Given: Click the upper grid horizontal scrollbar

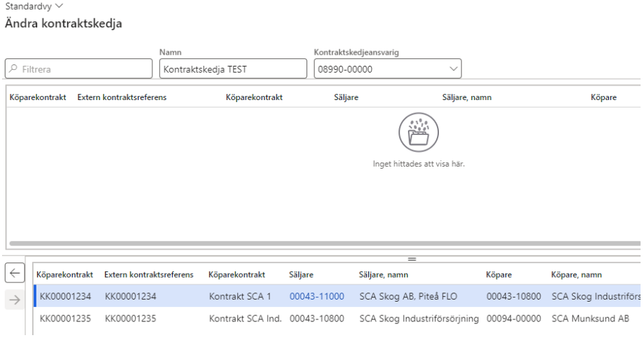Looking at the screenshot, I should (322, 243).
